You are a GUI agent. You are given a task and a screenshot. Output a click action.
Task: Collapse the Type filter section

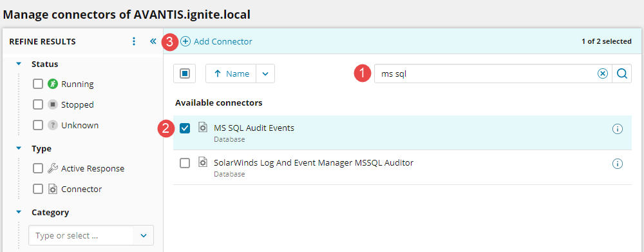(19, 148)
